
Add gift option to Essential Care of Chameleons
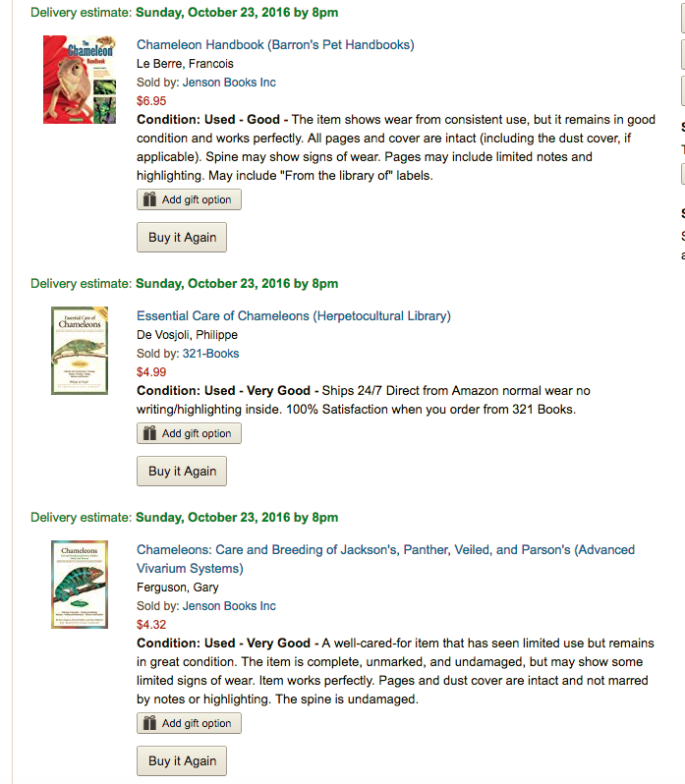point(196,433)
